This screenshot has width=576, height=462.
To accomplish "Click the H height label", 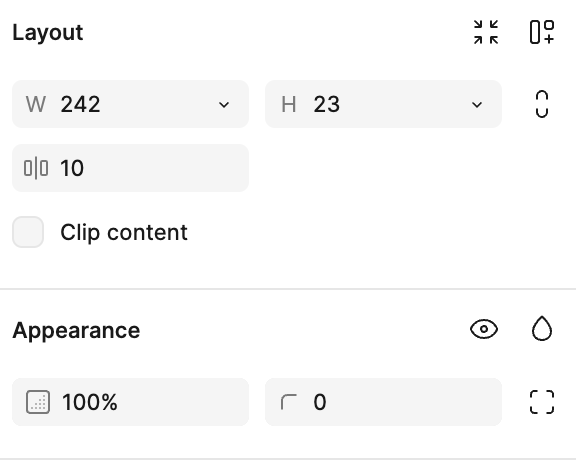I will (x=289, y=104).
